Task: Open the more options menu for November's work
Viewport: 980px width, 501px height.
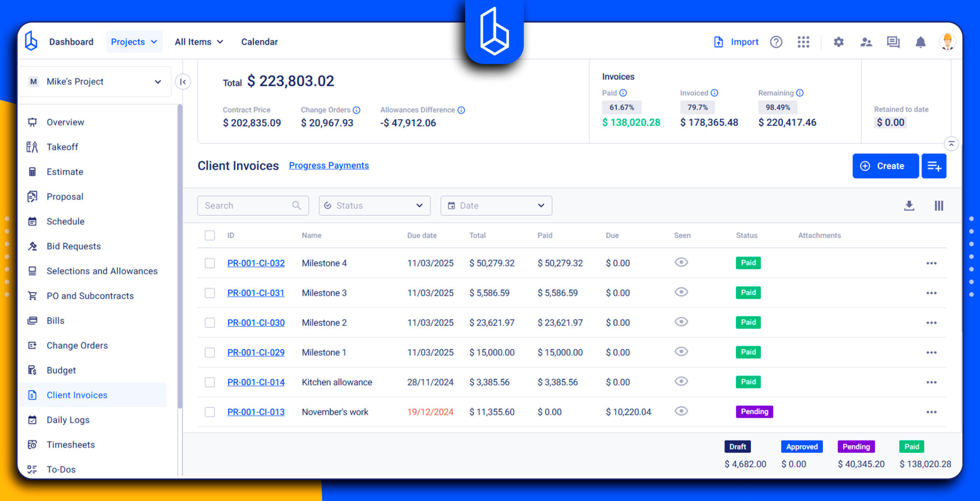Action: click(x=931, y=412)
